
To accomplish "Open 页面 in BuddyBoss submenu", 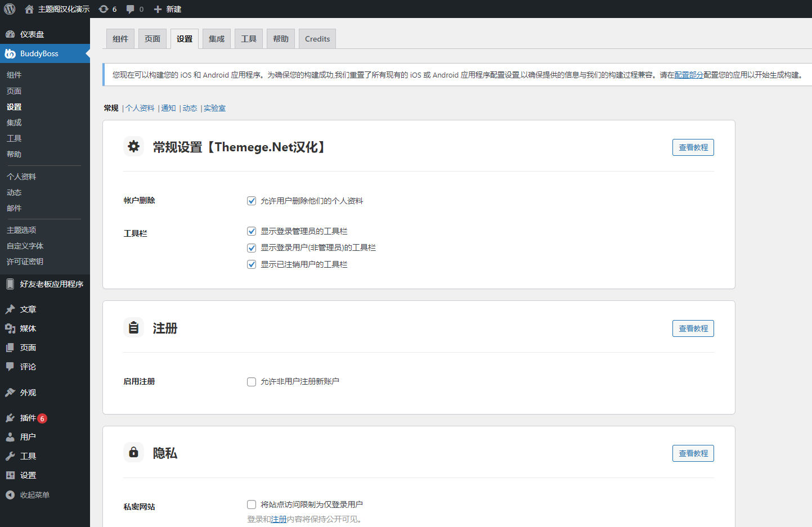I will (x=14, y=91).
